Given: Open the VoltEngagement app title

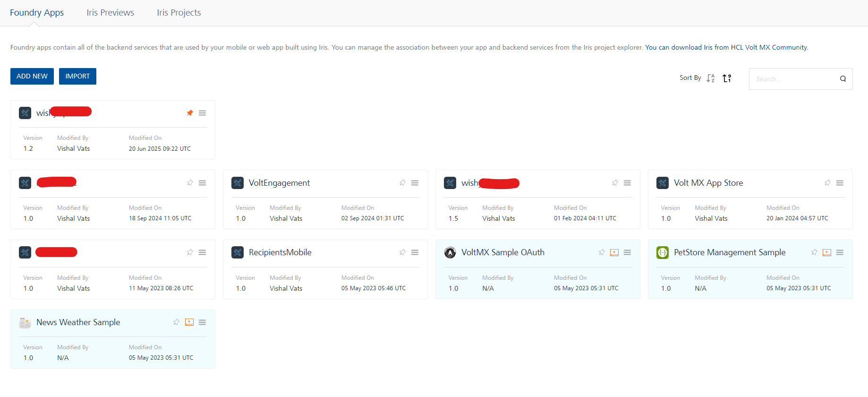Looking at the screenshot, I should coord(279,183).
